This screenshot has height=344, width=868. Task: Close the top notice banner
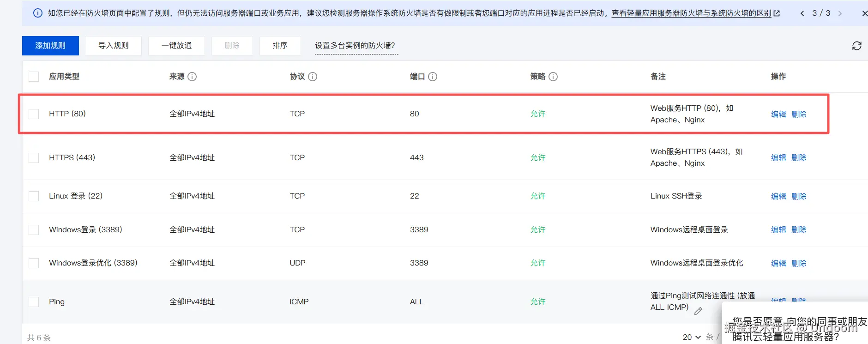point(864,13)
